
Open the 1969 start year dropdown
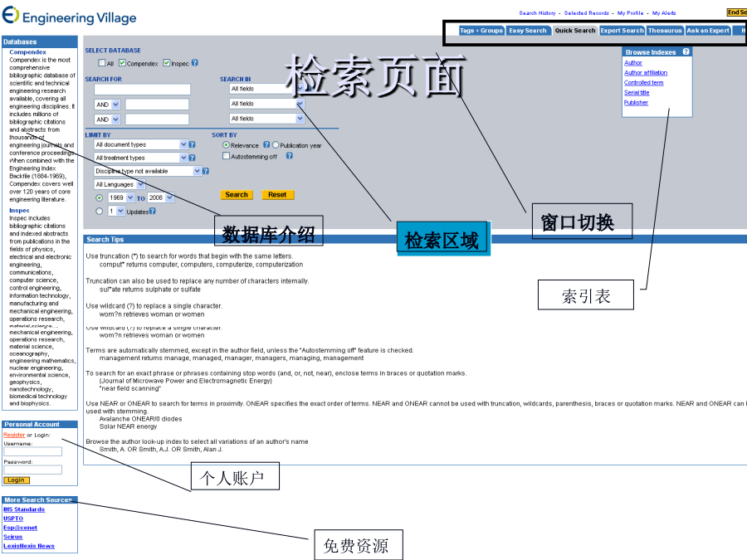coord(121,197)
